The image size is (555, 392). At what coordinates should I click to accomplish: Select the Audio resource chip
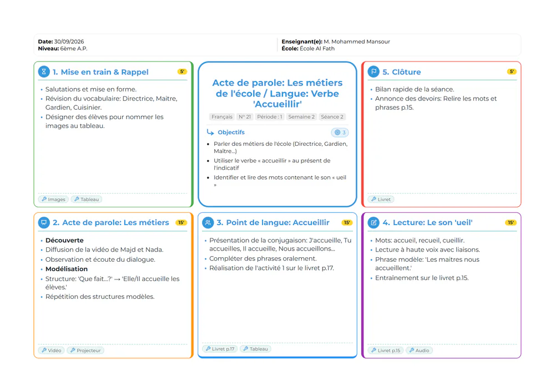click(419, 350)
